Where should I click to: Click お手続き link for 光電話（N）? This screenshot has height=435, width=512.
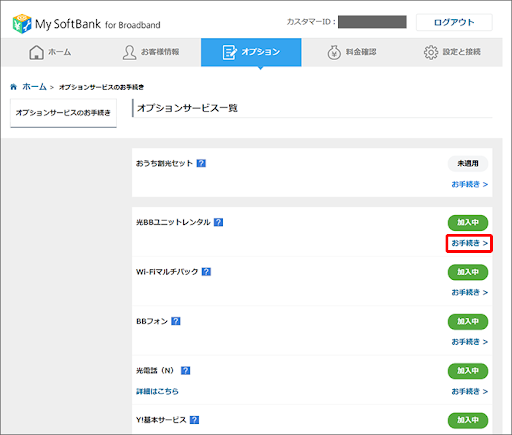pos(469,391)
